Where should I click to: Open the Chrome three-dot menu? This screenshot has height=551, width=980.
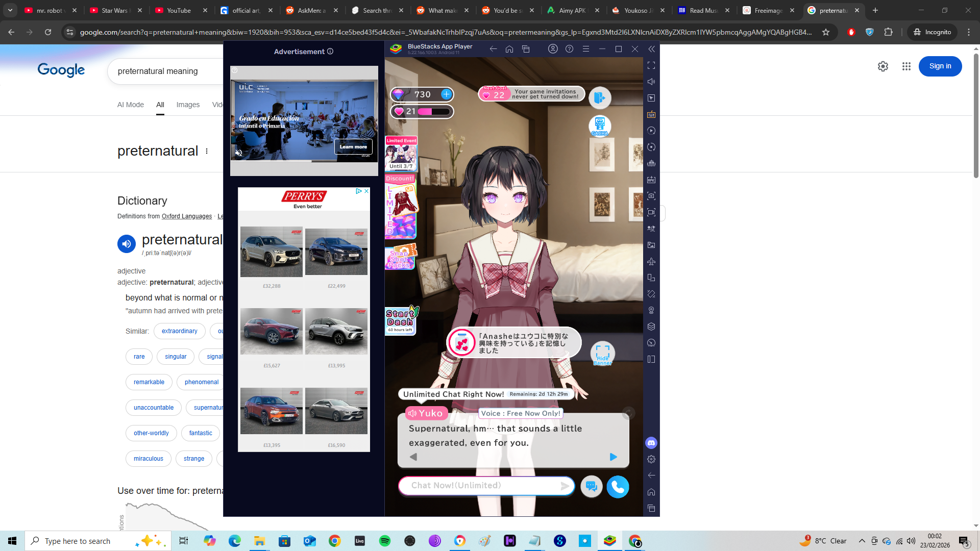point(969,32)
